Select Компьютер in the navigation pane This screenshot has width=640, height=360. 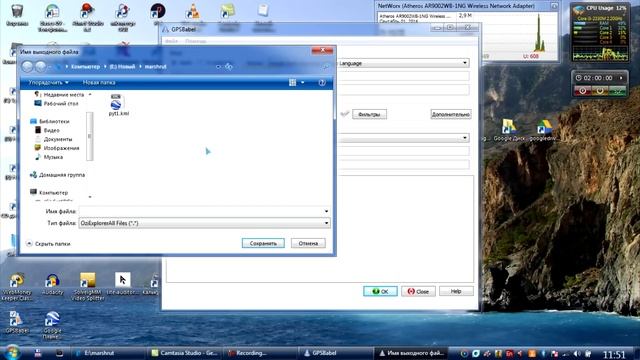(x=49, y=192)
